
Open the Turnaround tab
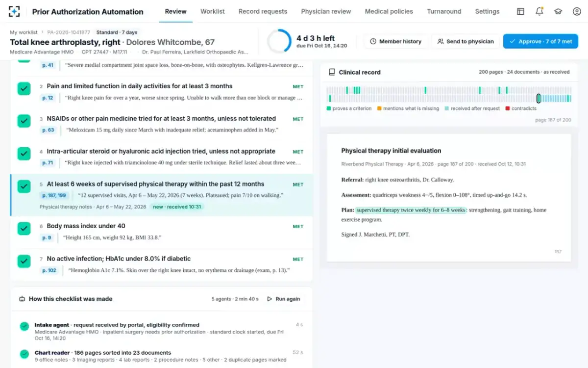[444, 11]
